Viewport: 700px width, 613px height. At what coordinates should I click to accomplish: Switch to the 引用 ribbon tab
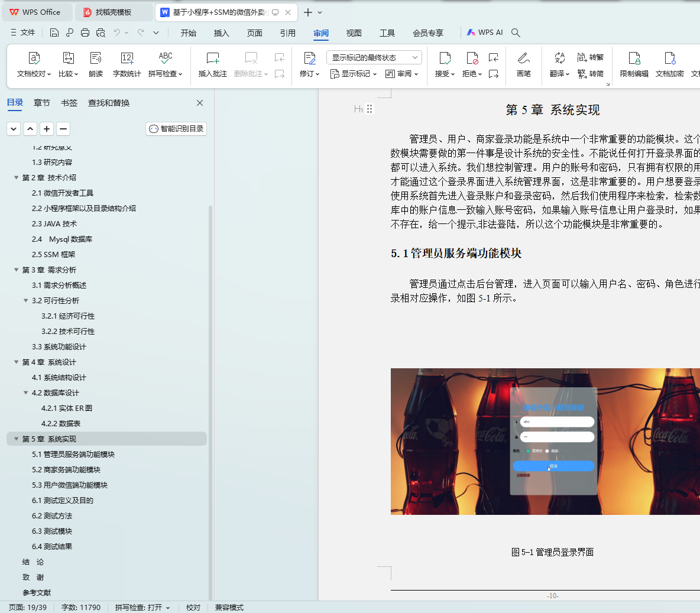tap(287, 33)
